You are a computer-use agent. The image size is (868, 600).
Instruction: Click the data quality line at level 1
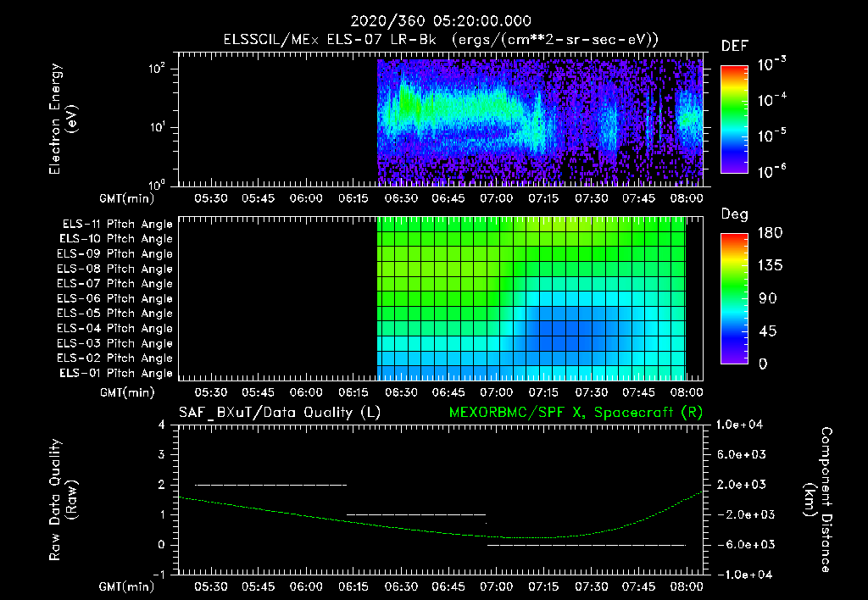tap(415, 514)
